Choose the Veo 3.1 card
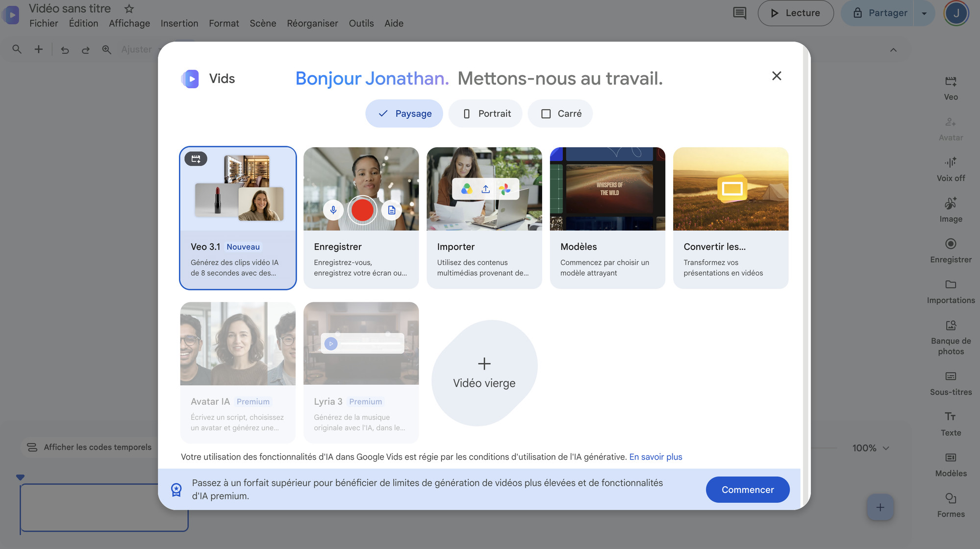Image resolution: width=980 pixels, height=549 pixels. [x=238, y=218]
